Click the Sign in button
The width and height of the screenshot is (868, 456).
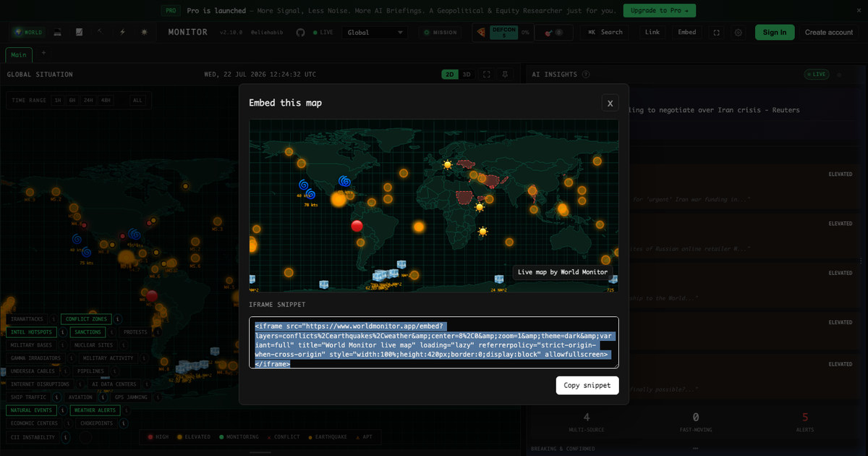coord(775,32)
